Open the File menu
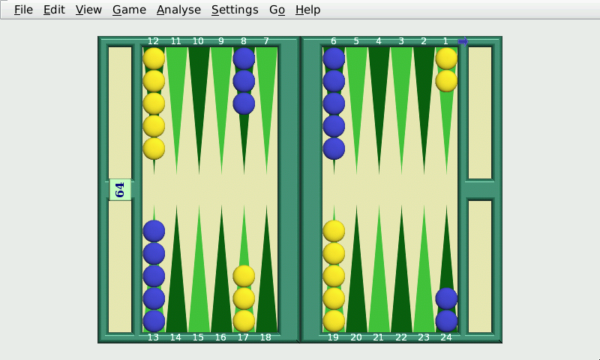Screen dimensions: 600x360 pos(23,10)
